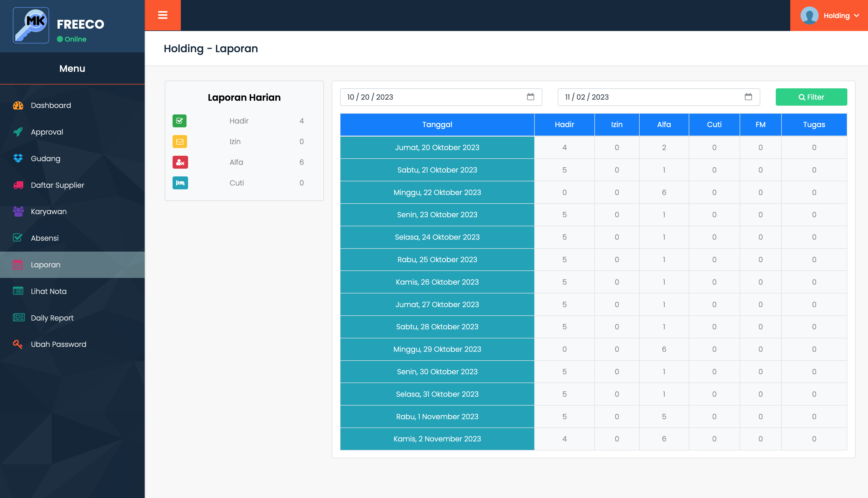Click the Izin column header
Viewport: 868px width, 498px height.
[617, 125]
